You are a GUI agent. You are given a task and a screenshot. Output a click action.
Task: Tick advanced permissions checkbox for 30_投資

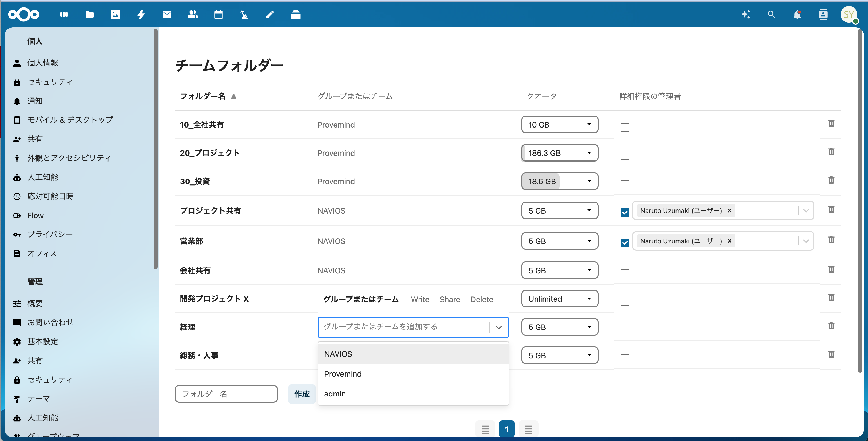point(625,184)
